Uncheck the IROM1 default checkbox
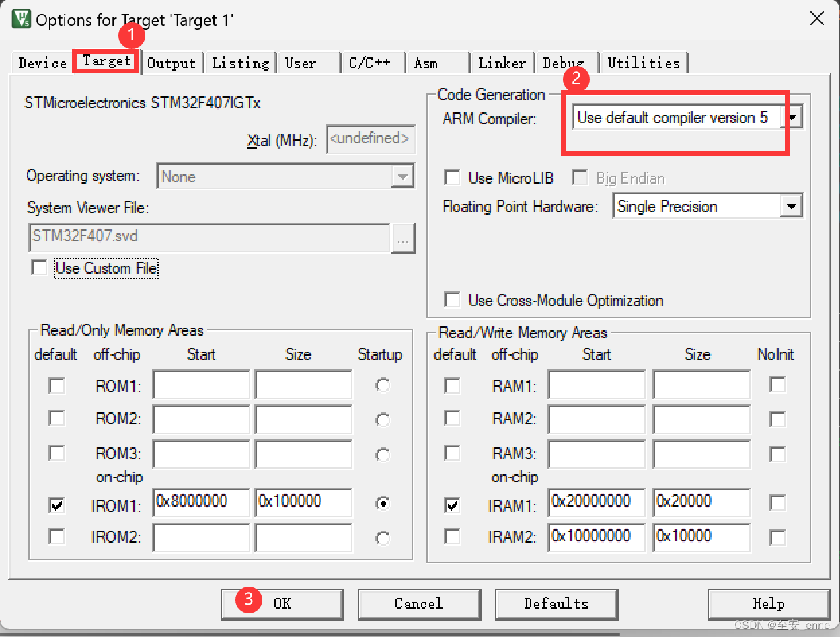840x637 pixels. point(56,503)
